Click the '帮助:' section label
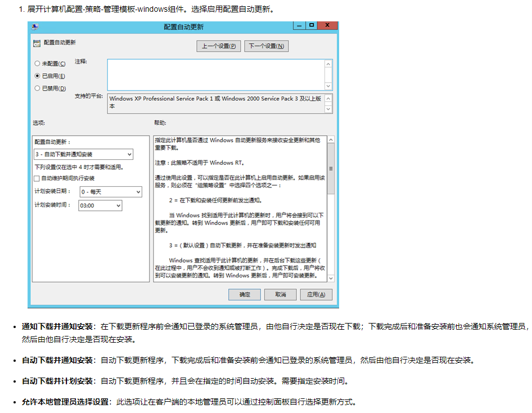532x413 pixels. coord(160,123)
